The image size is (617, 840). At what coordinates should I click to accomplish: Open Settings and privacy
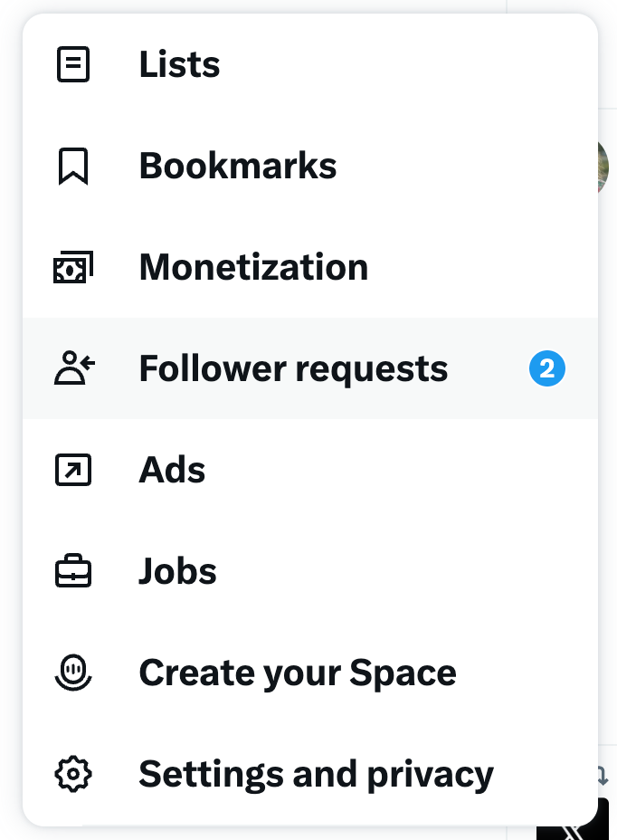pos(316,774)
